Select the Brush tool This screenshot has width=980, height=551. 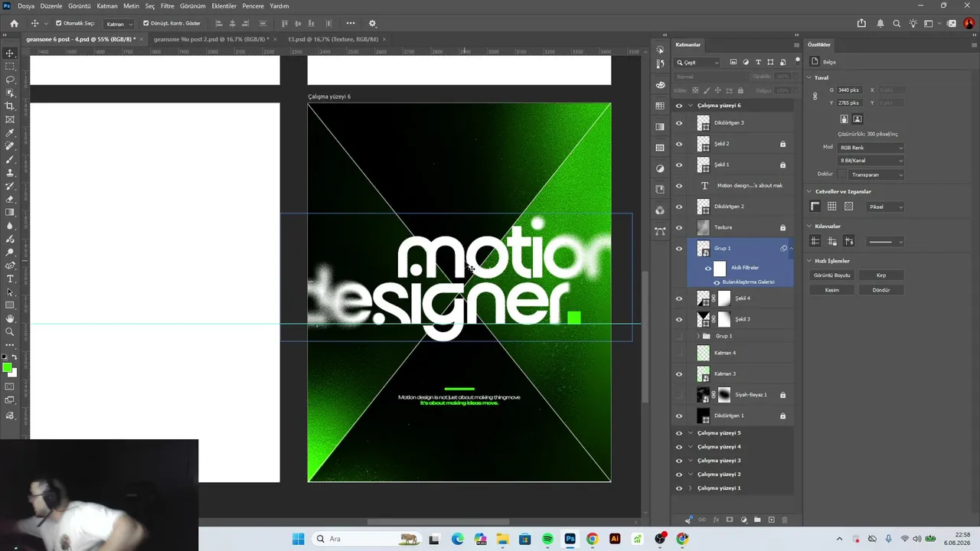point(10,159)
